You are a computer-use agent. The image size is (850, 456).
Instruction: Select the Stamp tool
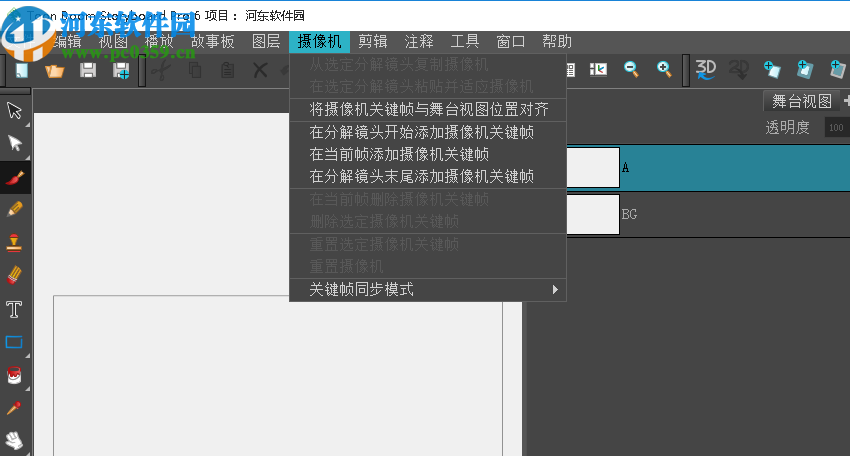pos(15,242)
